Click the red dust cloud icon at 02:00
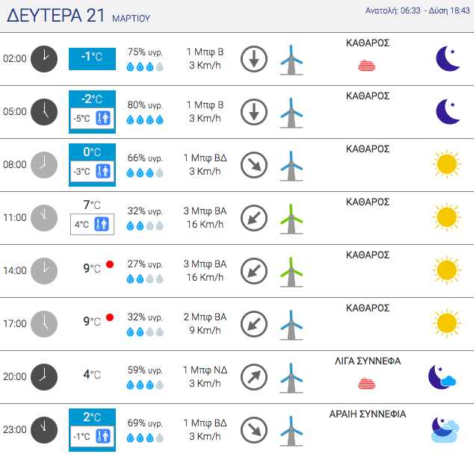Viewport: 476px width, 454px height. (x=367, y=66)
